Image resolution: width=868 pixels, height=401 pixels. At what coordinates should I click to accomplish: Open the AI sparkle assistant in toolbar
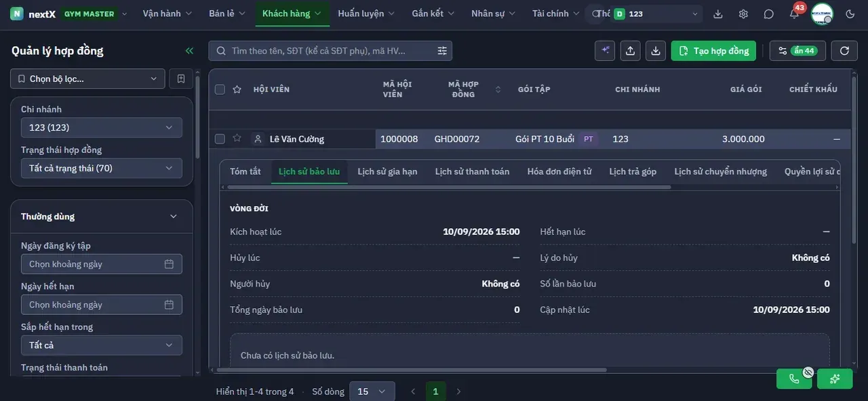[605, 51]
